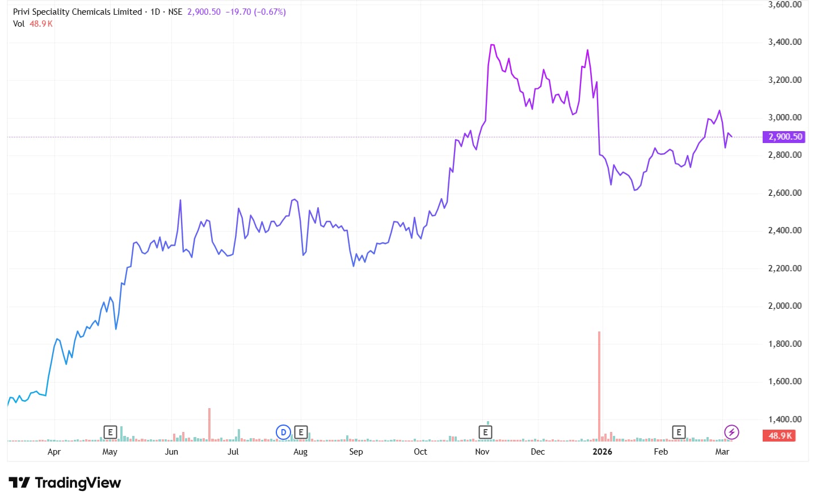The image size is (816, 504).
Task: Select the earnings marker at August
Action: [301, 432]
